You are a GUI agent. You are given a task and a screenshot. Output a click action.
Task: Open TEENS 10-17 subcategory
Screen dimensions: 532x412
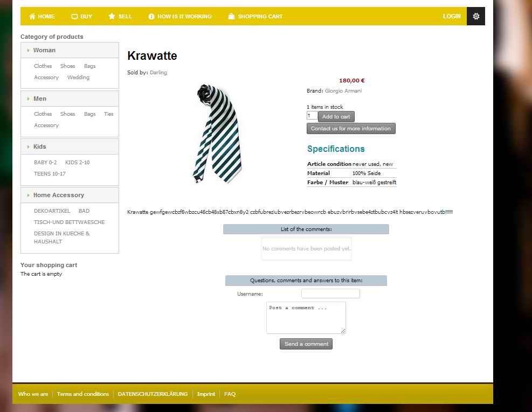50,174
